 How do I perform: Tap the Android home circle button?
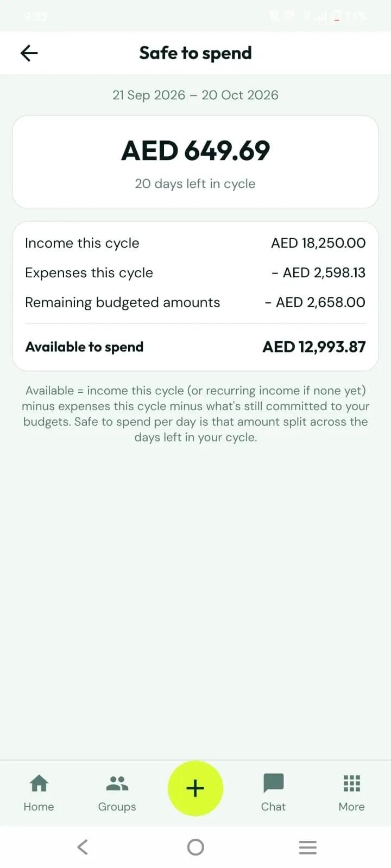tap(195, 847)
